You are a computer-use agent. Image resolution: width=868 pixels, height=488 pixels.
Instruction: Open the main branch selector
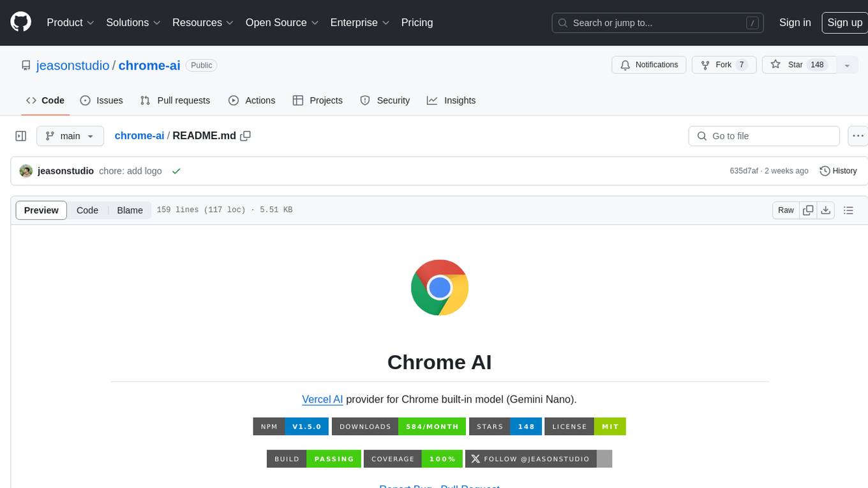[70, 136]
